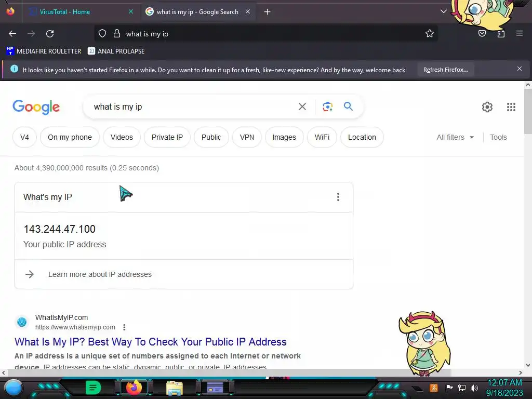Screen dimensions: 532x399
Task: Bookmark this page with the star icon
Action: pos(430,34)
